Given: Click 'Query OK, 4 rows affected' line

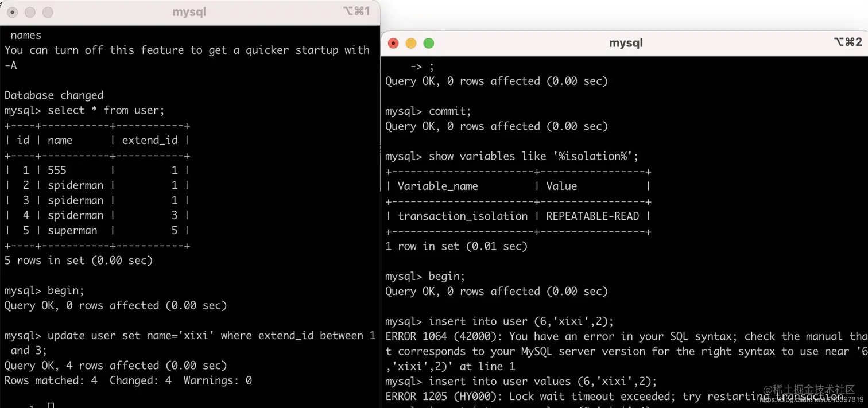Looking at the screenshot, I should pos(115,366).
